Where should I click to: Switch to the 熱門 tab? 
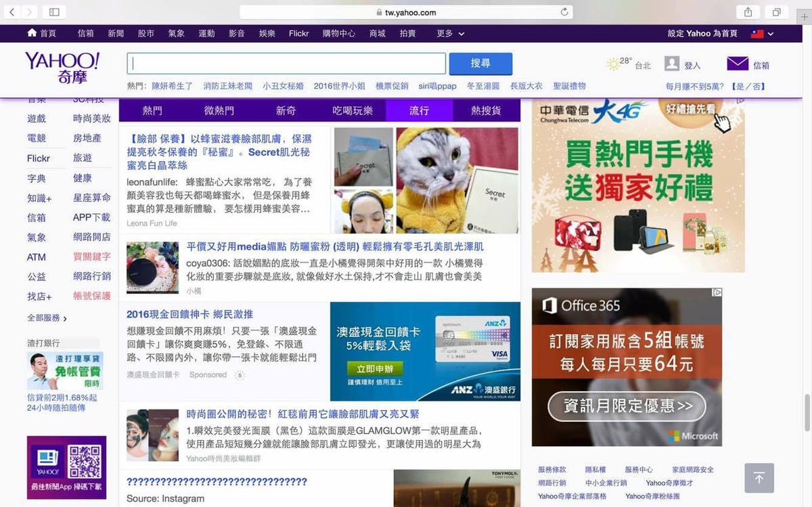pos(152,110)
